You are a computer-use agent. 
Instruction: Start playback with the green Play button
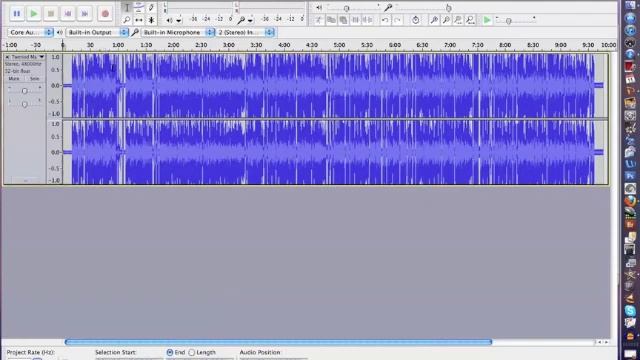(x=34, y=13)
